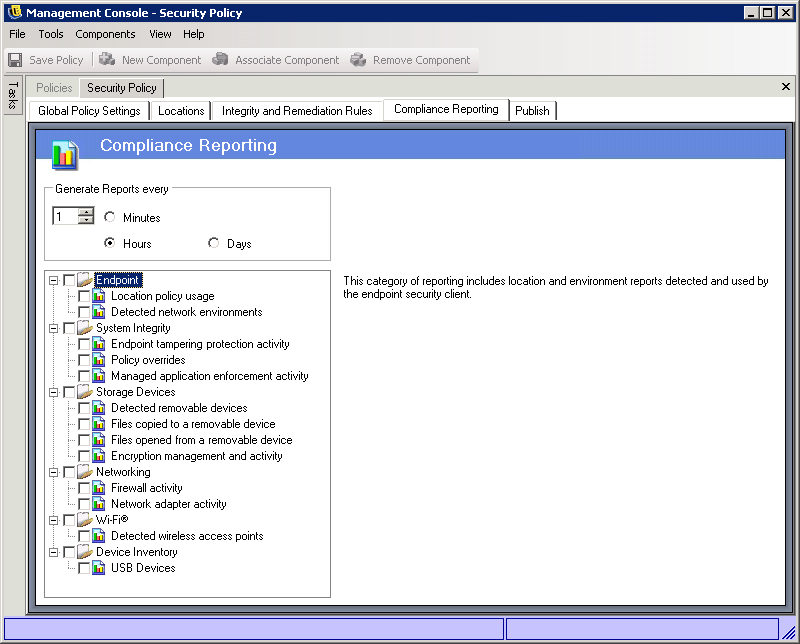Click the Detected network environments report icon
This screenshot has height=644, width=800.
coord(99,312)
